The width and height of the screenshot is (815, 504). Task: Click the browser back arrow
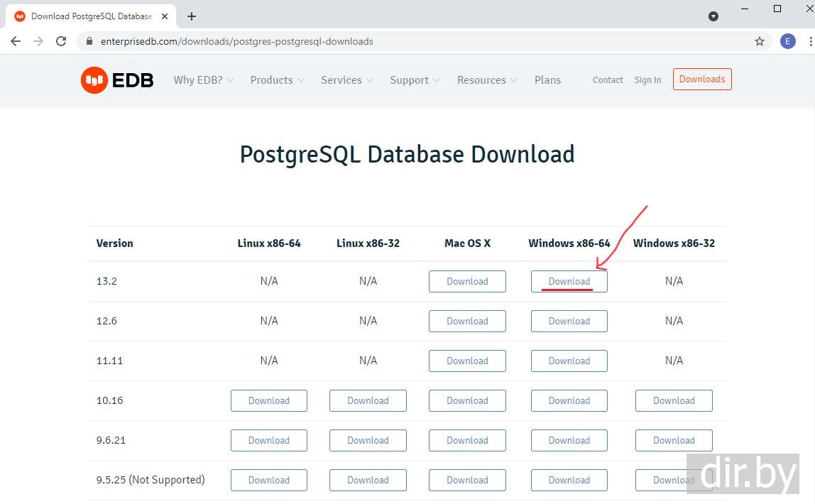[16, 41]
